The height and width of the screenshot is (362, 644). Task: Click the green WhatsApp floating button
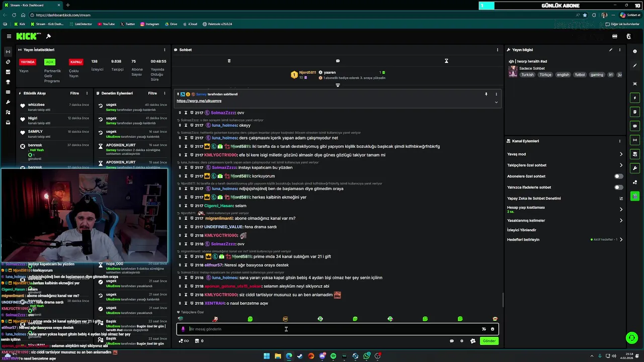click(x=631, y=338)
